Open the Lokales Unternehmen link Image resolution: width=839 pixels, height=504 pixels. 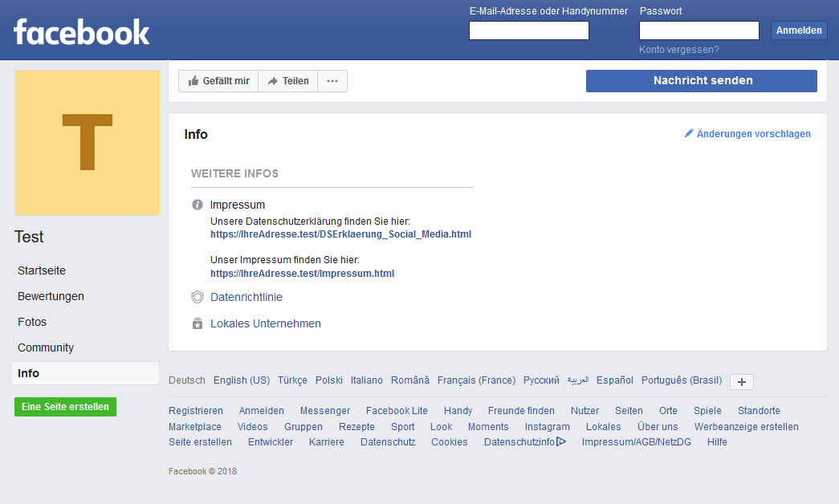[x=266, y=323]
